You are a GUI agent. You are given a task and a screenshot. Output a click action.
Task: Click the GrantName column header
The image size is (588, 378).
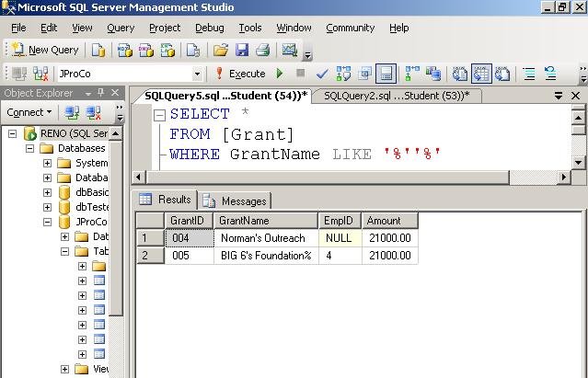tap(266, 221)
